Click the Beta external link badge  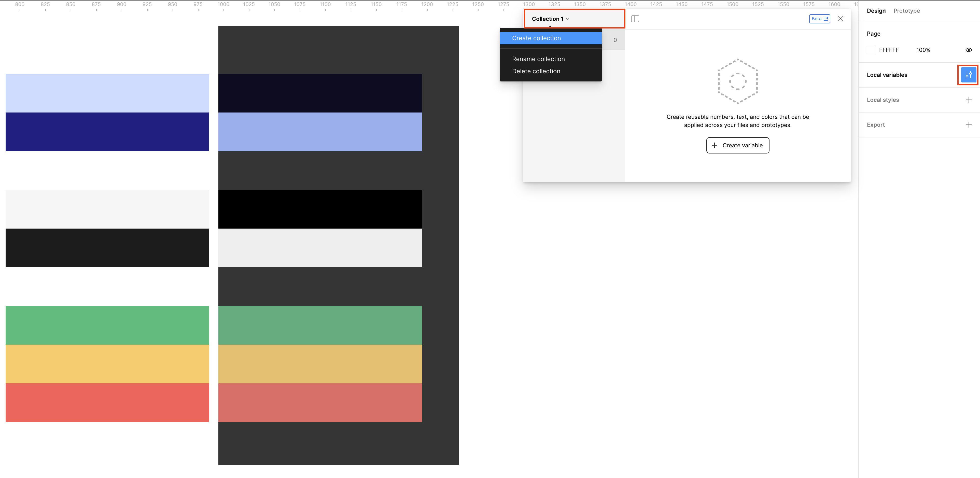(819, 19)
